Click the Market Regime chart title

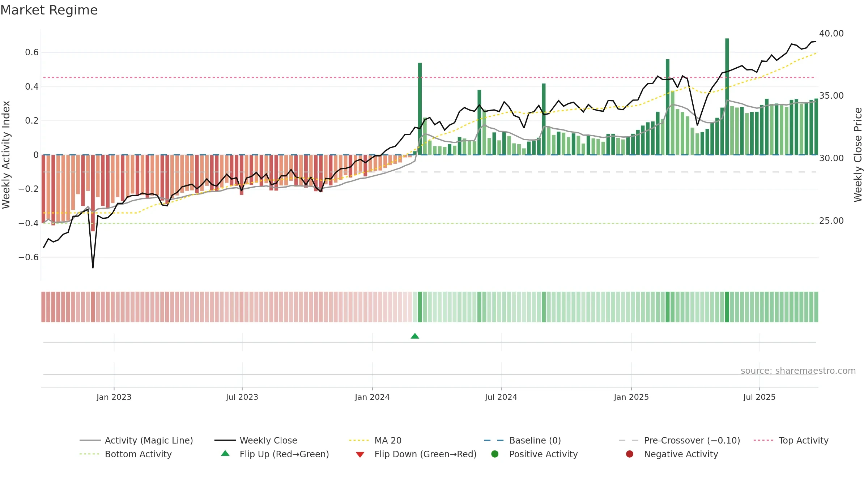point(49,10)
